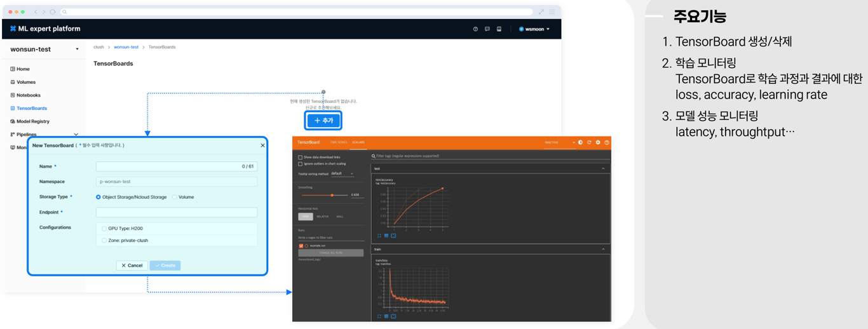Click the smoothing value 0.658 field
This screenshot has height=329, width=868.
pyautogui.click(x=357, y=195)
